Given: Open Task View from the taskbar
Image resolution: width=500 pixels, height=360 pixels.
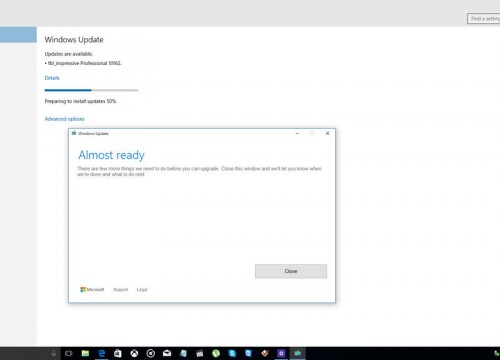Looking at the screenshot, I should coord(69,353).
